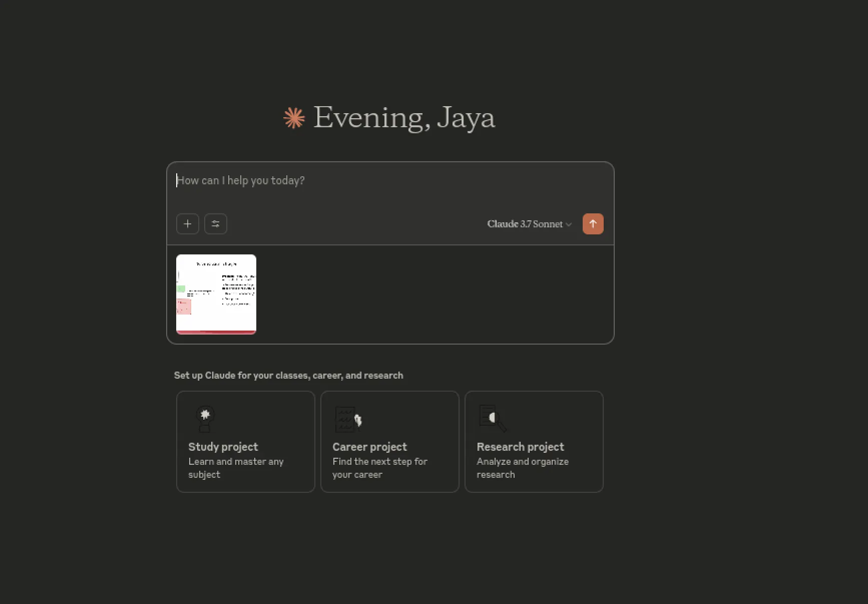Click the plus attachment button
868x604 pixels.
pos(188,224)
